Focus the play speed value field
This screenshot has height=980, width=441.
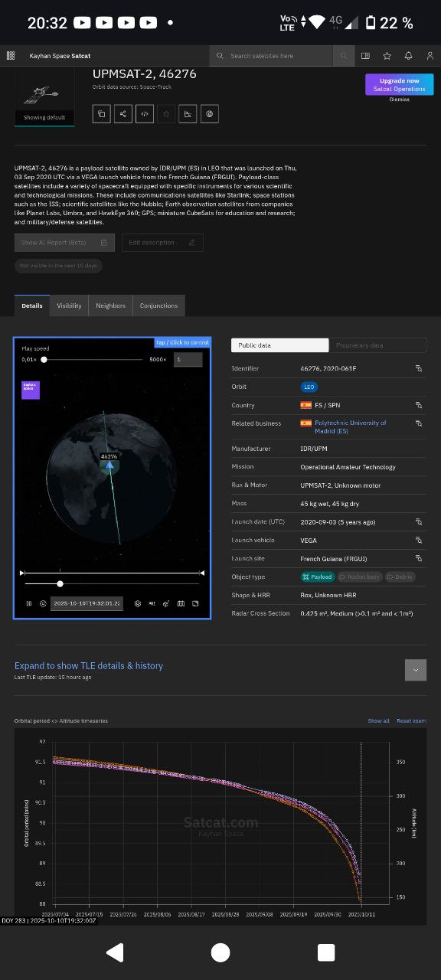pyautogui.click(x=188, y=359)
